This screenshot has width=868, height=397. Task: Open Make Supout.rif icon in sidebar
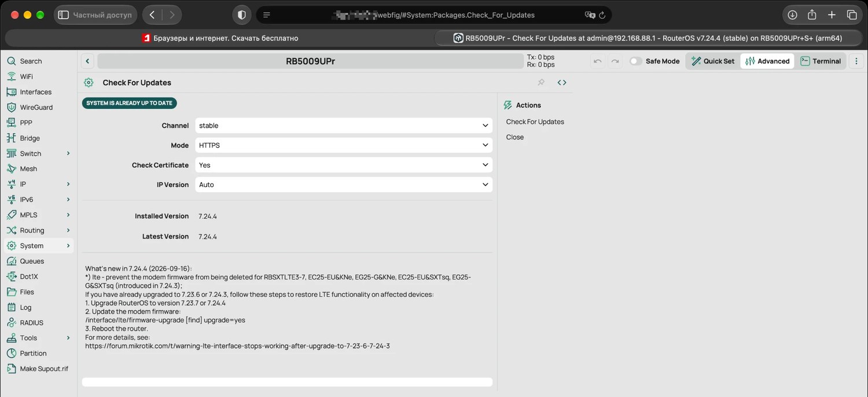click(x=11, y=369)
